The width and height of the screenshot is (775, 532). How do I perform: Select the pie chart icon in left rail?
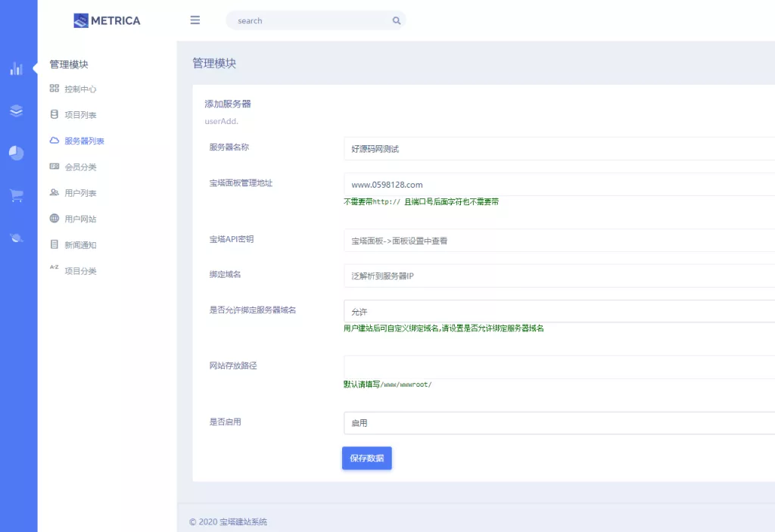pos(16,153)
